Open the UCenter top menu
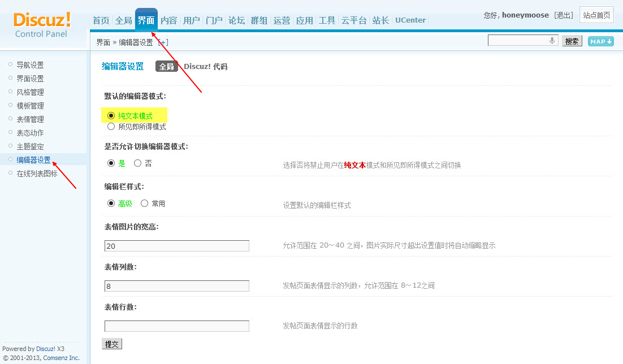 pos(410,20)
